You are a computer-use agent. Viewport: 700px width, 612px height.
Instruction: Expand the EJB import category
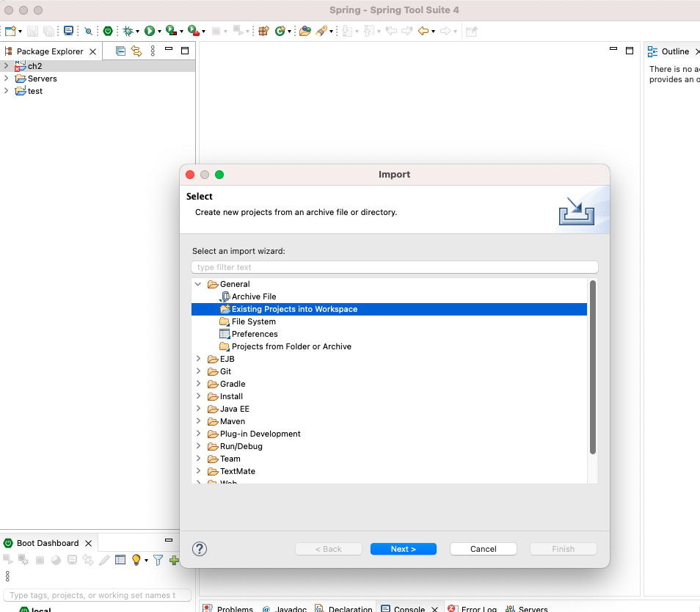pos(198,358)
